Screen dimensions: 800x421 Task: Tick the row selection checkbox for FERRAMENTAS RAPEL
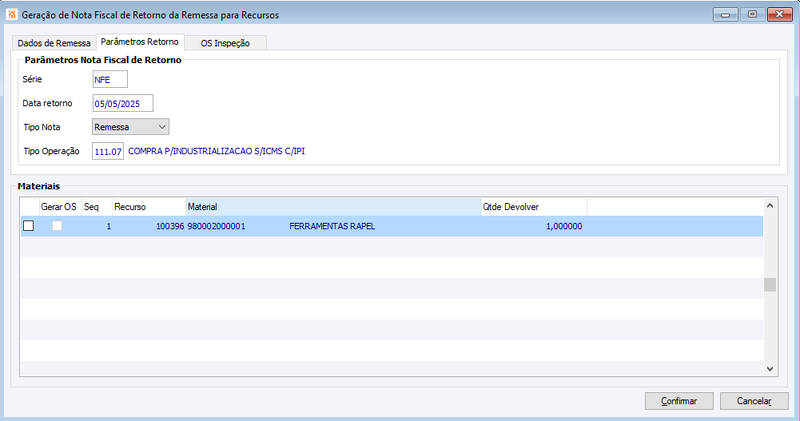pos(29,226)
